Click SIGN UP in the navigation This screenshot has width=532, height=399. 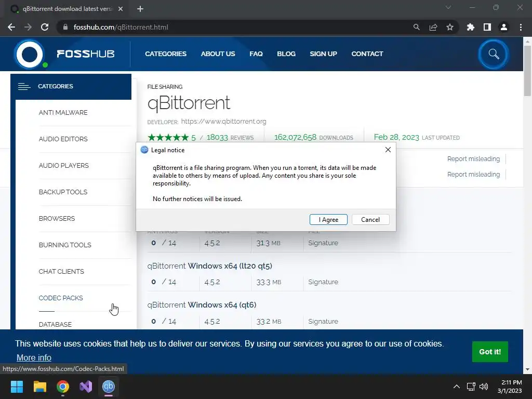pyautogui.click(x=323, y=54)
